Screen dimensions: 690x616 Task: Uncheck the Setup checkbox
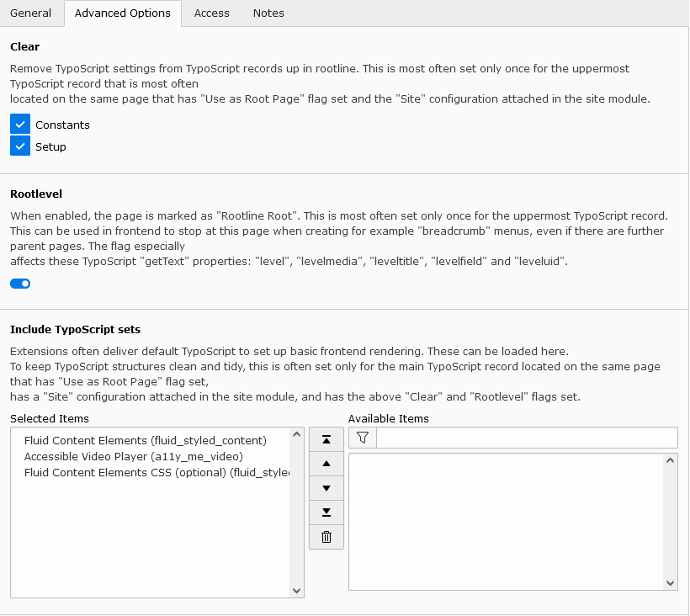pyautogui.click(x=20, y=146)
